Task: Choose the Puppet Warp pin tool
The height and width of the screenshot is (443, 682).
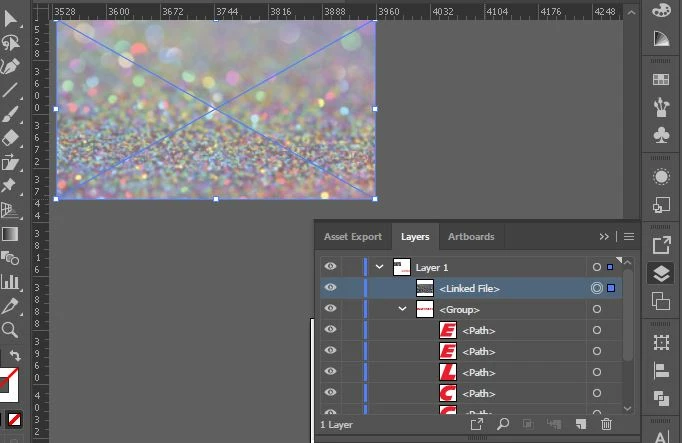Action: click(9, 186)
